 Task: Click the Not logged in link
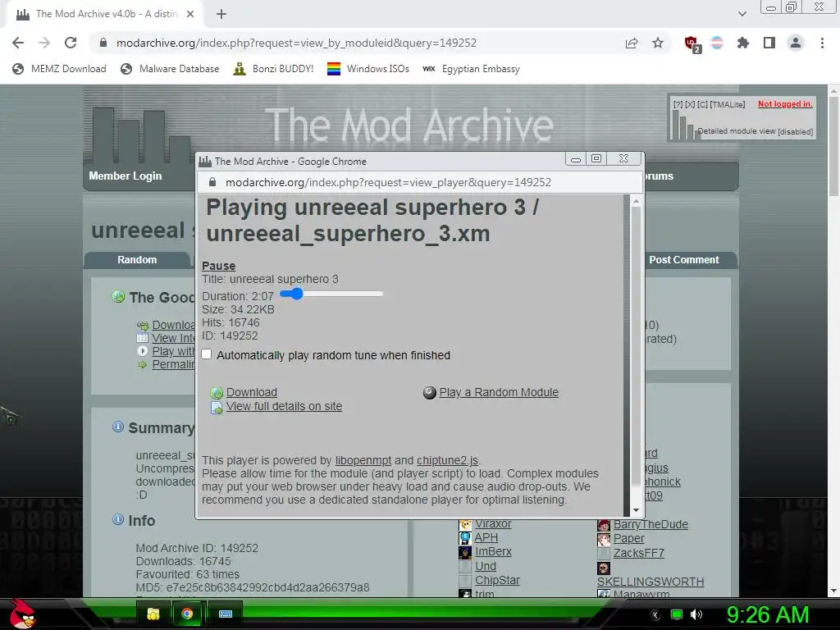click(785, 104)
